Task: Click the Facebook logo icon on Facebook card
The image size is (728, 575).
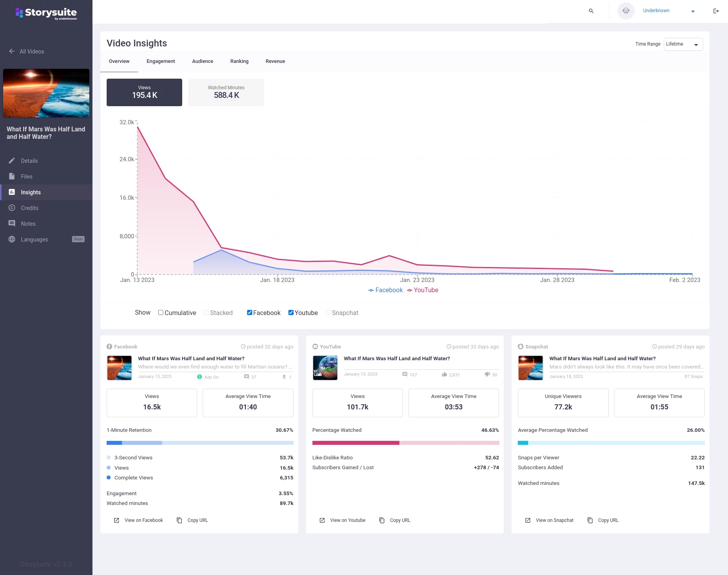Action: 109,346
